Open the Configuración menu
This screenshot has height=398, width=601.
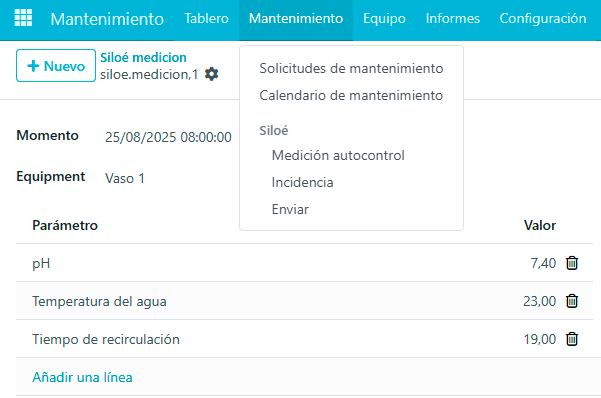(543, 18)
